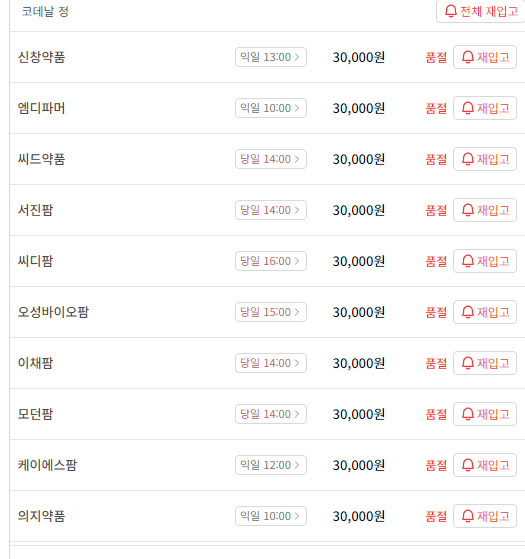Select the 씨드약품 supplier name
Viewport: 525px width, 559px height.
pos(41,159)
